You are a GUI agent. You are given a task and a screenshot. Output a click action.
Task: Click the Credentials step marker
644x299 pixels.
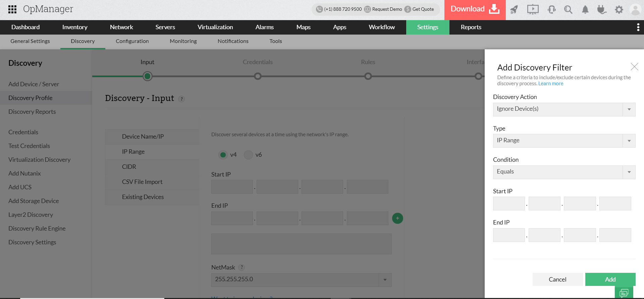[x=258, y=76]
